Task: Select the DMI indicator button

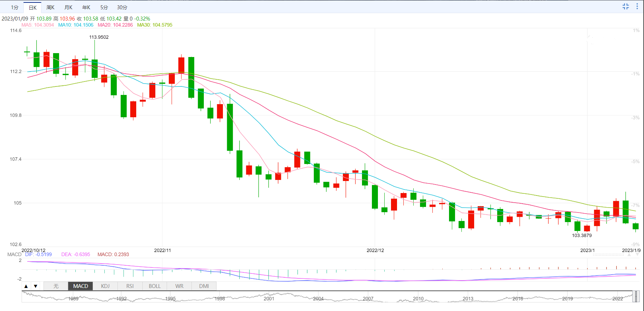Action: pos(204,286)
